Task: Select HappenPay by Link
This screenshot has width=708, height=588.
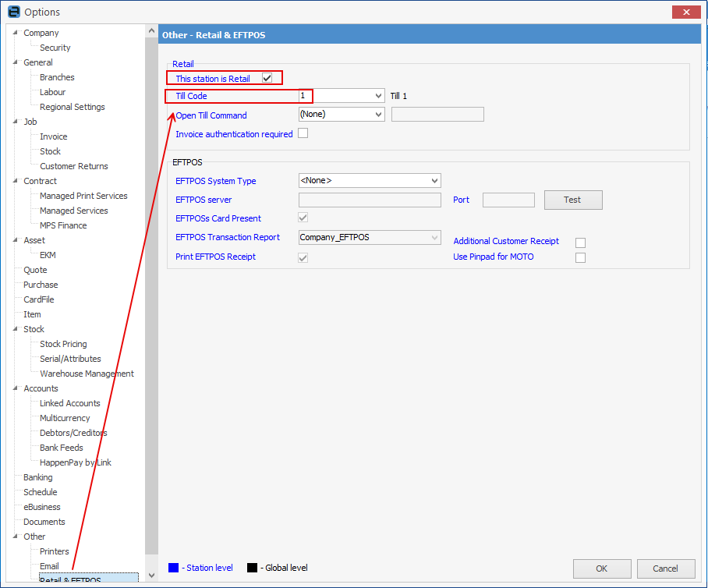Action: [x=76, y=462]
